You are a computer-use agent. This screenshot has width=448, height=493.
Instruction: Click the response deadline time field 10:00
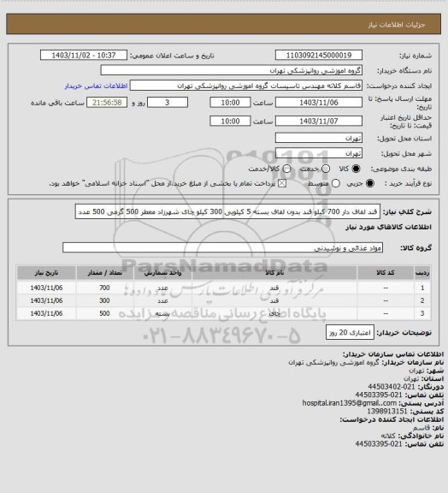[230, 103]
